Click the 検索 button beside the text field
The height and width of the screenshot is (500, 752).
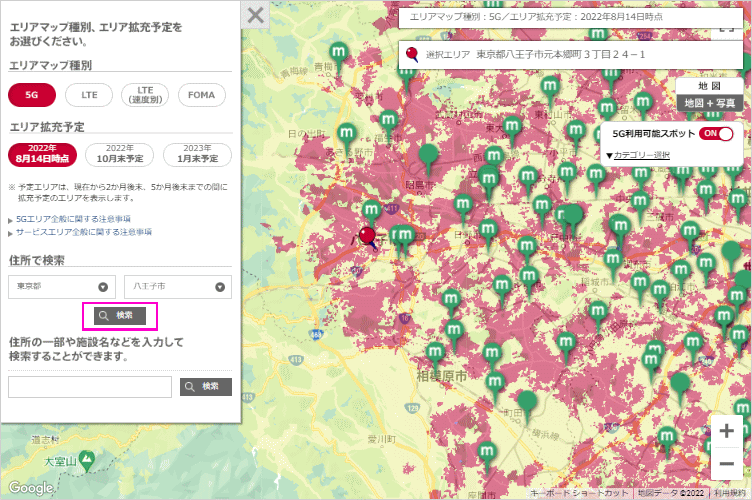point(206,387)
